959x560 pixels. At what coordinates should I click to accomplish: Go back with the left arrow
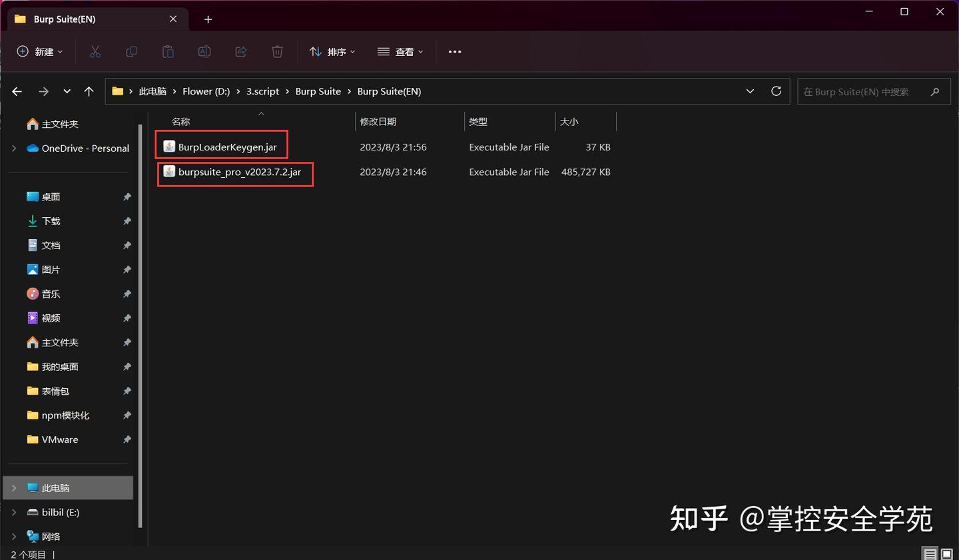tap(17, 91)
